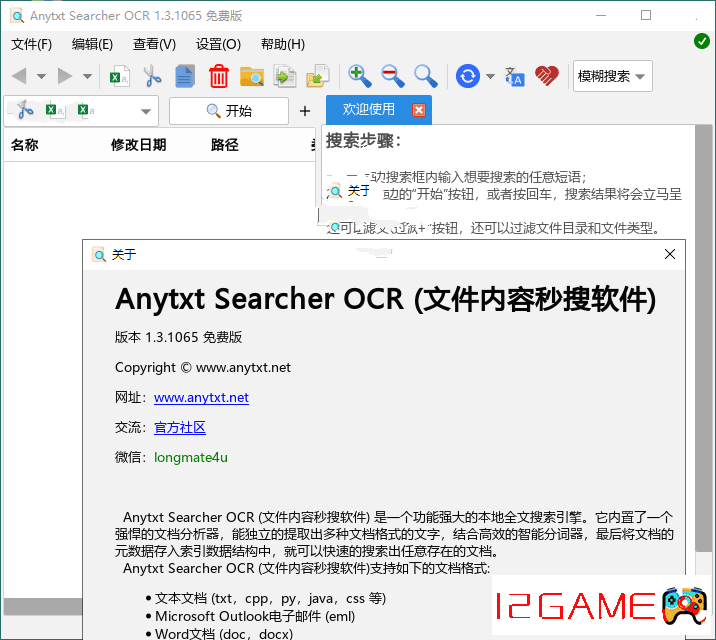Open the 查看(V) menu
This screenshot has width=716, height=640.
click(x=154, y=44)
